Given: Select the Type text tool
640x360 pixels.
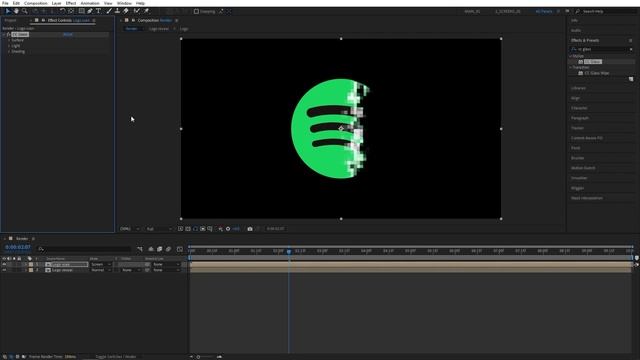Looking at the screenshot, I should (x=98, y=11).
